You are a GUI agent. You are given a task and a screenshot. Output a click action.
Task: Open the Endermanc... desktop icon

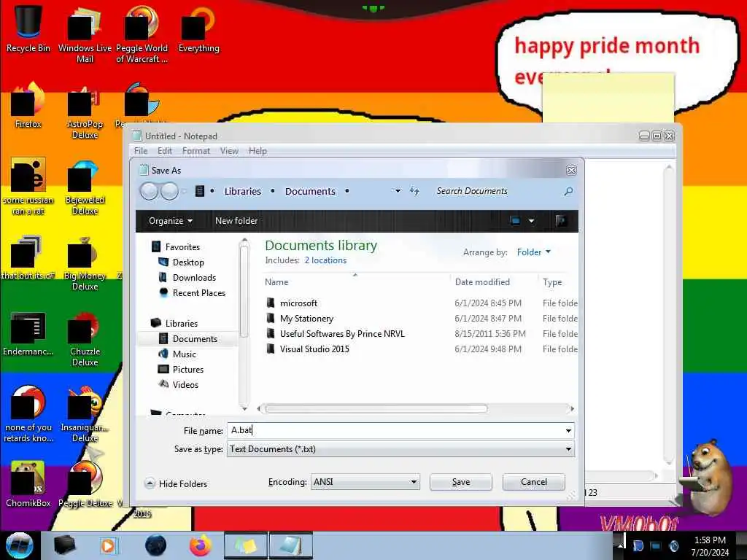[28, 334]
